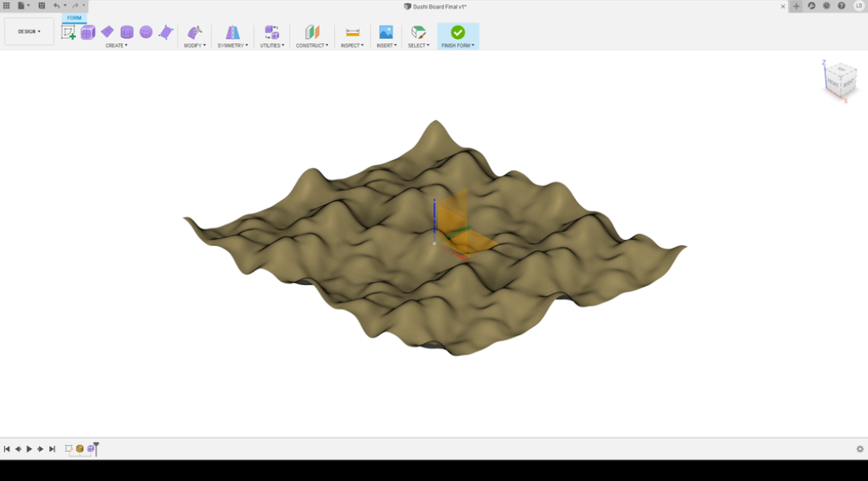Redo the last undone action
This screenshot has height=481, width=868.
(x=75, y=6)
